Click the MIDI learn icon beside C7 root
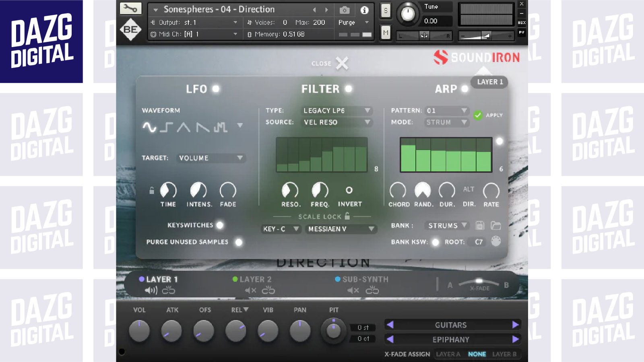This screenshot has height=362, width=644. click(x=496, y=241)
